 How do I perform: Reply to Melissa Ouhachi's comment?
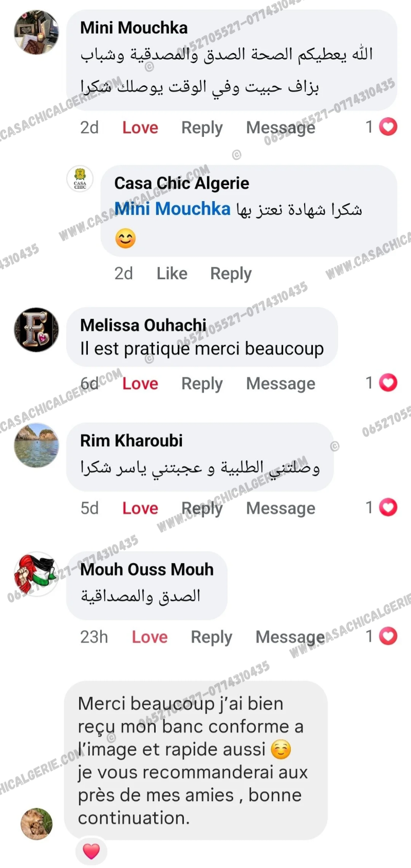202,384
